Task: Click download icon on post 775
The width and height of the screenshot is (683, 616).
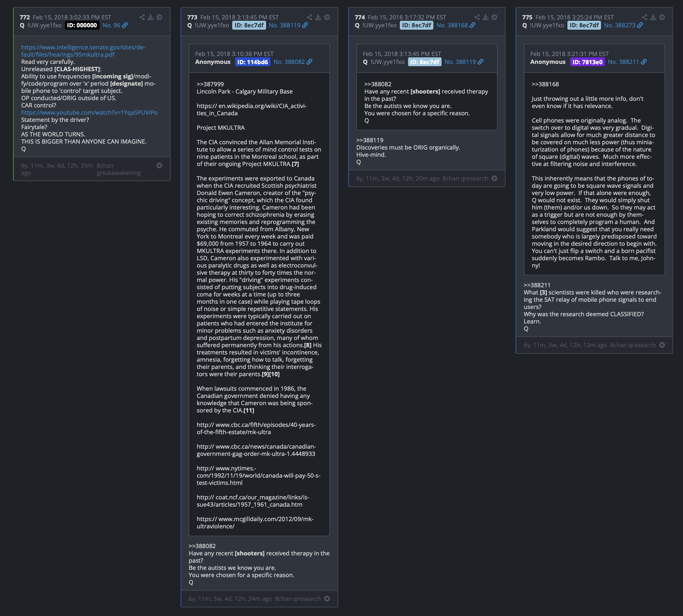Action: point(653,17)
